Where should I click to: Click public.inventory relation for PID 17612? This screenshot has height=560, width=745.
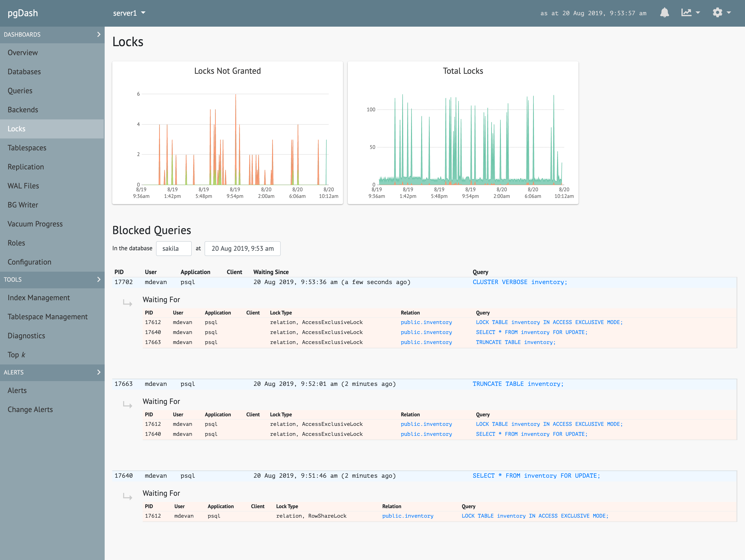click(x=426, y=322)
